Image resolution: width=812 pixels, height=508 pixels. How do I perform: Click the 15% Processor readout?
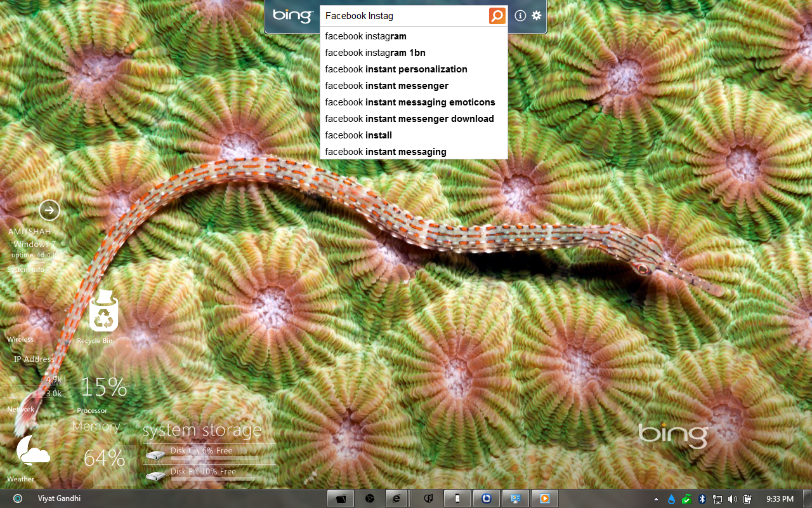[x=103, y=387]
